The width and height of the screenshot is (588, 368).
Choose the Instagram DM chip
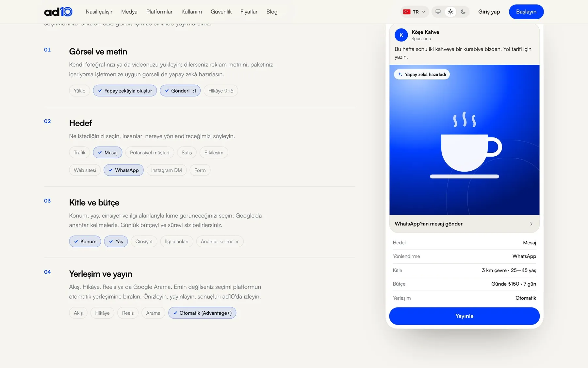166,170
